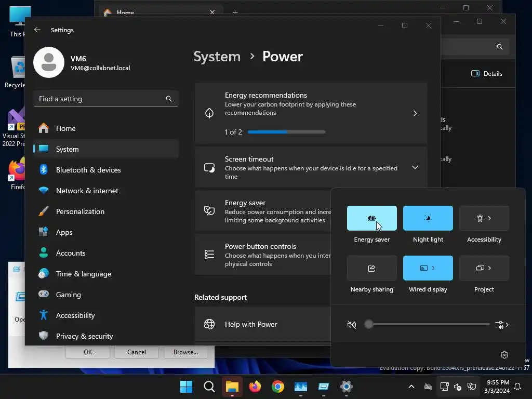
Task: Select System in Settings sidebar
Action: (x=106, y=149)
